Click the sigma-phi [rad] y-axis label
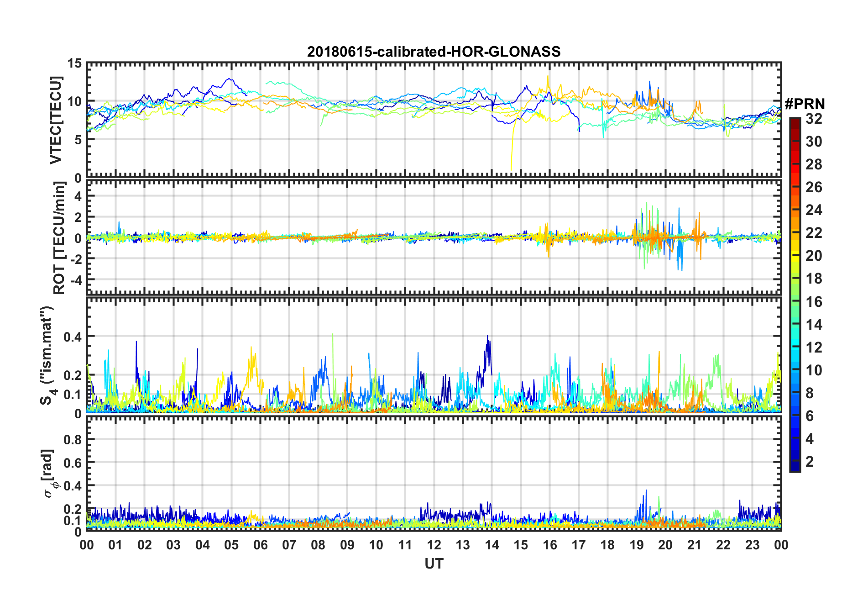 click(x=49, y=474)
